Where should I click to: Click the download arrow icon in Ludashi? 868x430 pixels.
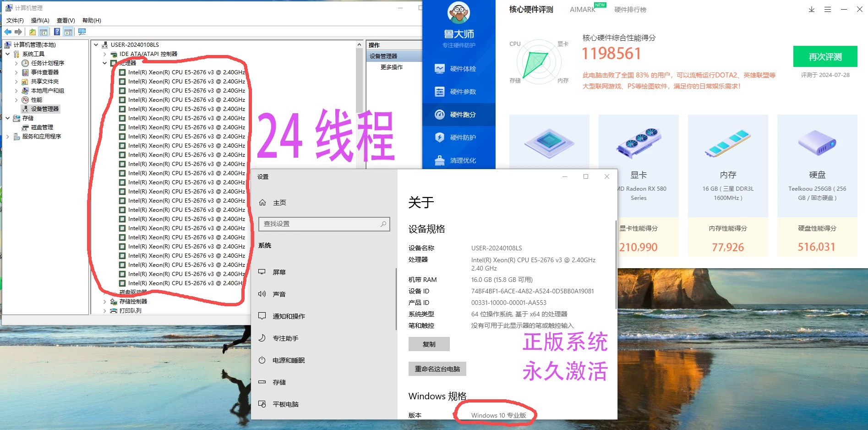[x=811, y=9]
